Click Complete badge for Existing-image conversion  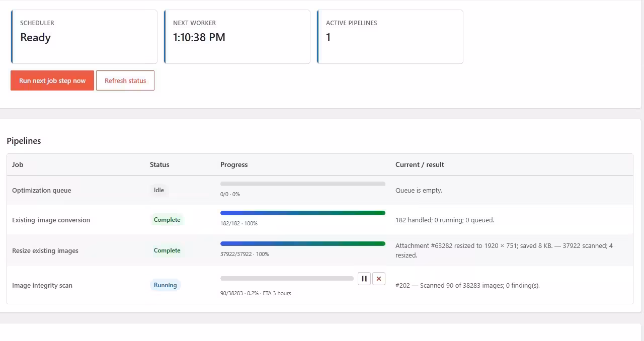(x=167, y=220)
